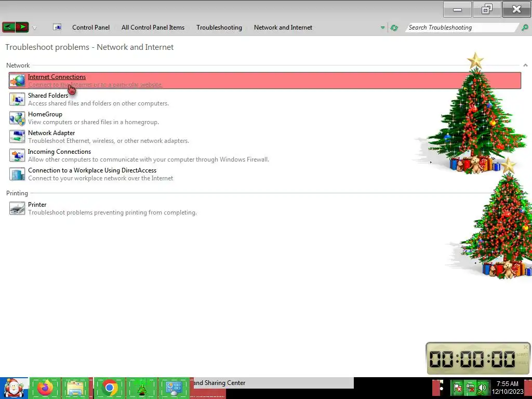Open Google Chrome from the taskbar
This screenshot has width=532, height=399.
(x=109, y=388)
